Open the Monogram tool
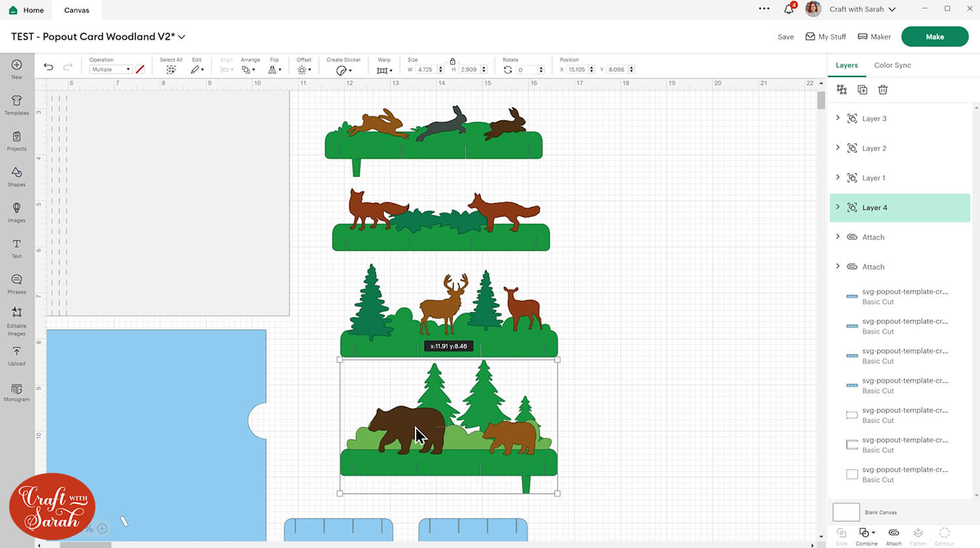This screenshot has height=548, width=980. pos(16,393)
